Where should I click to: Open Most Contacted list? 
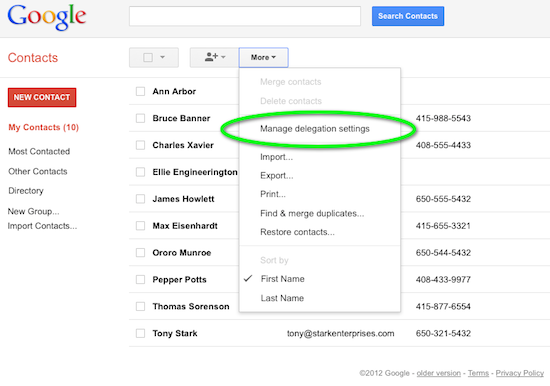pos(39,151)
